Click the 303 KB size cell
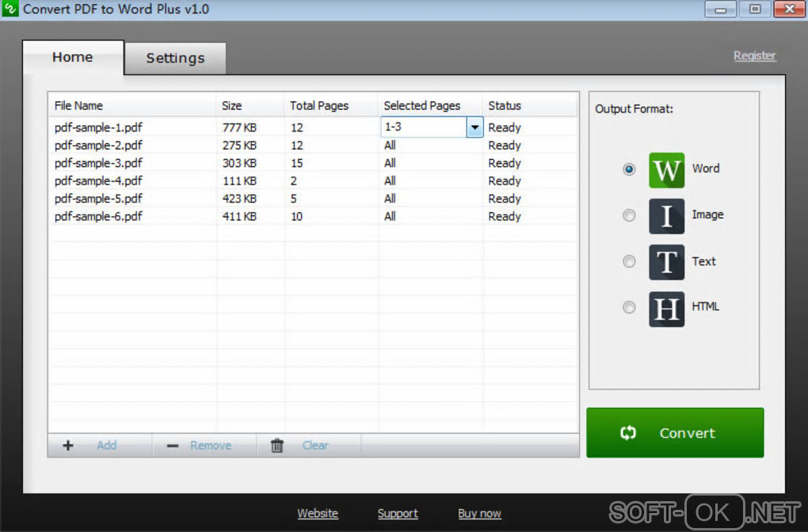The height and width of the screenshot is (532, 808). tap(239, 163)
